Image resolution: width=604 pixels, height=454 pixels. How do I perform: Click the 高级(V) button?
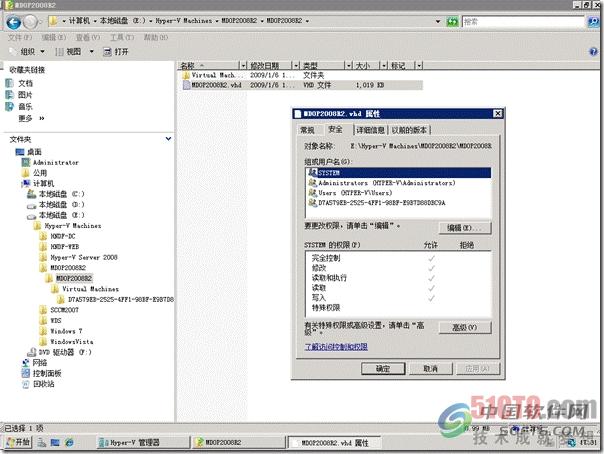click(465, 327)
